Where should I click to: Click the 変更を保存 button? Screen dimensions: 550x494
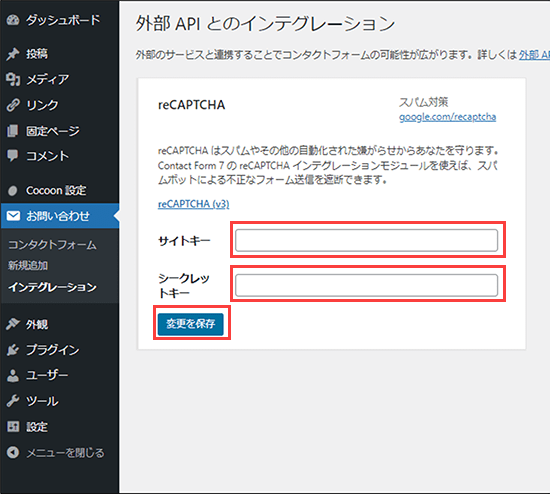pyautogui.click(x=190, y=324)
